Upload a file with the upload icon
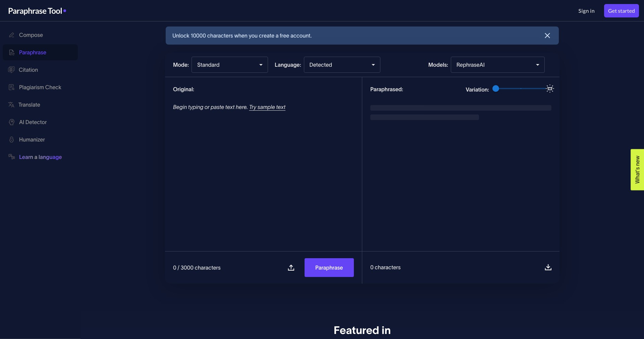The image size is (644, 339). 291,268
